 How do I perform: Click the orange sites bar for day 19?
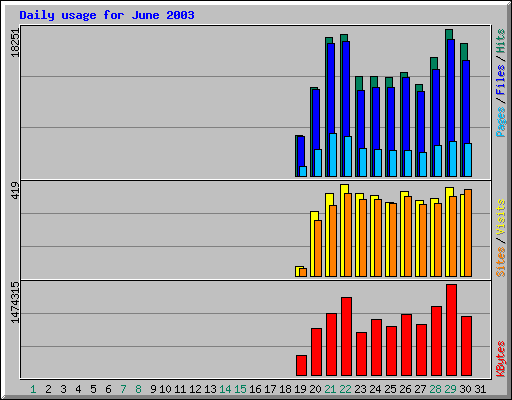303,272
